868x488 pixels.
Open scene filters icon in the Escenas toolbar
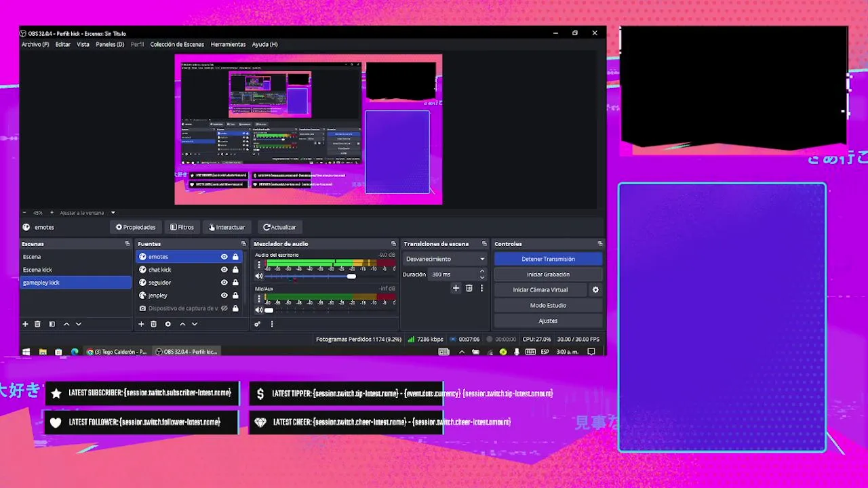[52, 324]
